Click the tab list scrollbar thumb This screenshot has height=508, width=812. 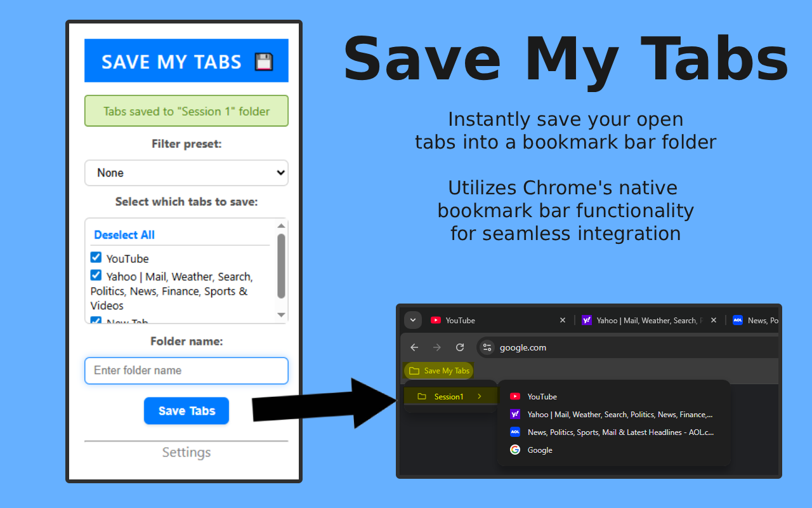[x=281, y=265]
